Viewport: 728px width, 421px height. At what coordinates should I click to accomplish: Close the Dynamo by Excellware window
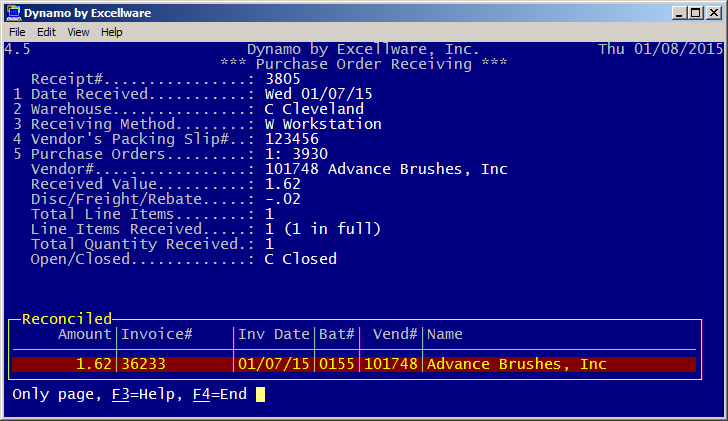713,13
